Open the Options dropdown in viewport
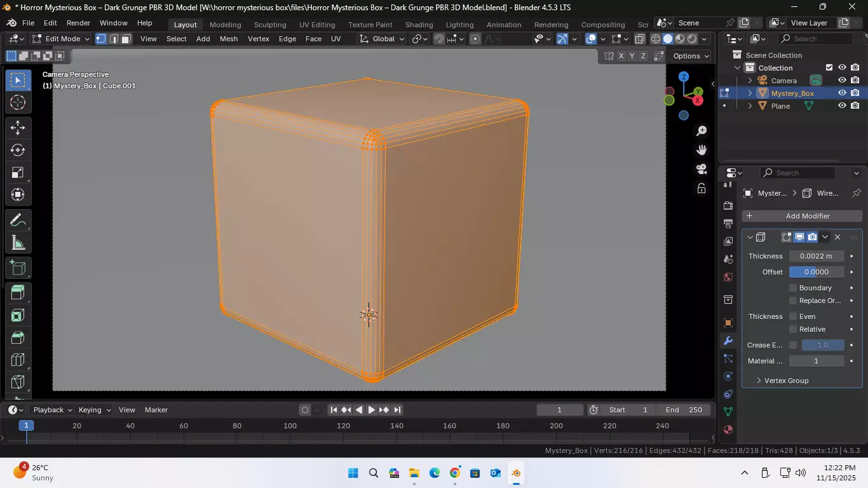The height and width of the screenshot is (488, 868). [x=691, y=56]
